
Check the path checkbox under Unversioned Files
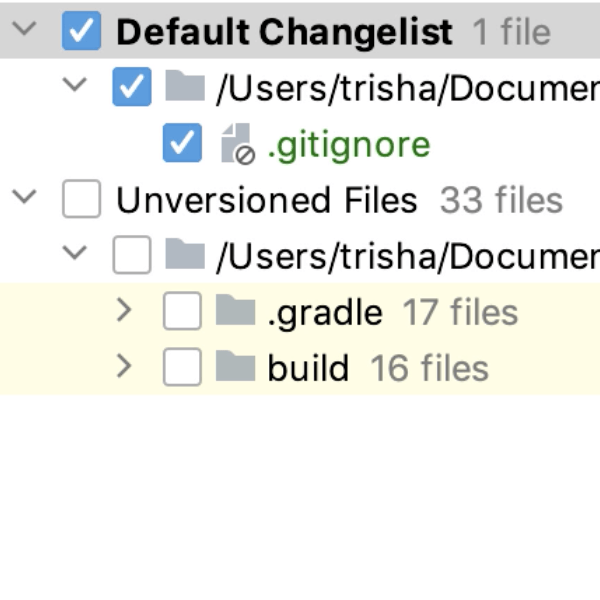(x=132, y=256)
